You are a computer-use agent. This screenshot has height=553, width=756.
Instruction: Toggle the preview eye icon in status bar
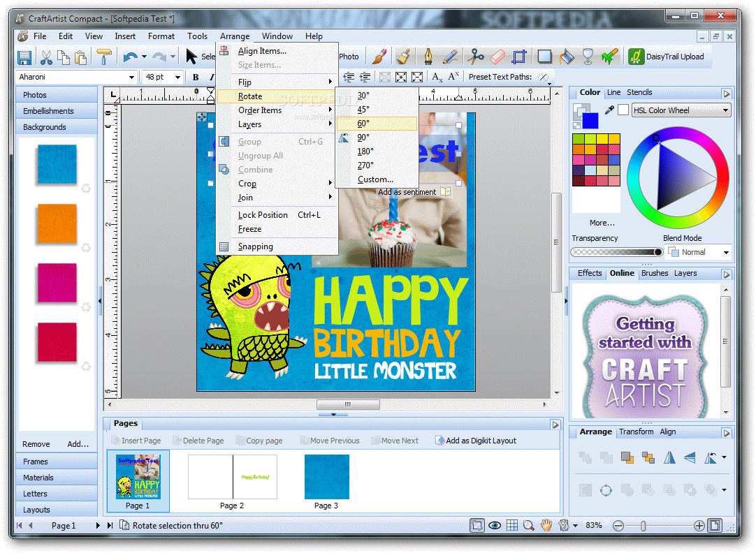click(495, 526)
